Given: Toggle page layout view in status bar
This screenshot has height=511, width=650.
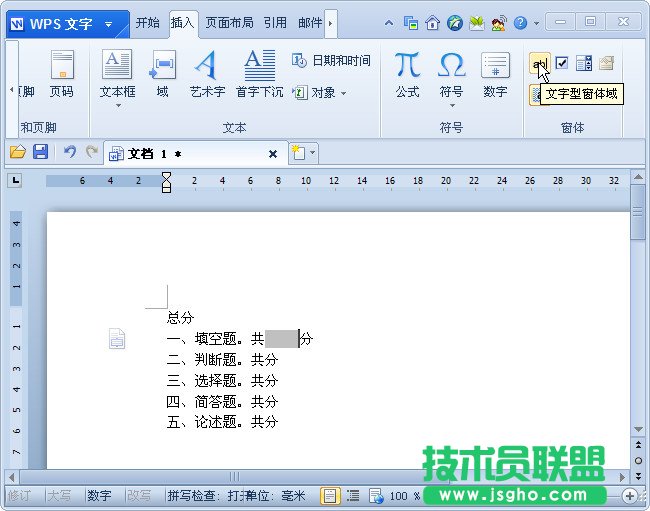Looking at the screenshot, I should [330, 496].
